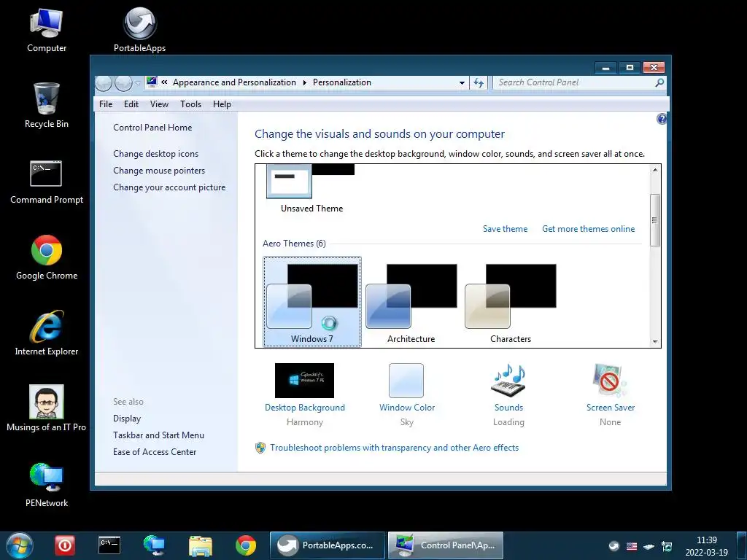Open the recent pages dropdown arrow
The height and width of the screenshot is (560, 747).
pyautogui.click(x=137, y=83)
